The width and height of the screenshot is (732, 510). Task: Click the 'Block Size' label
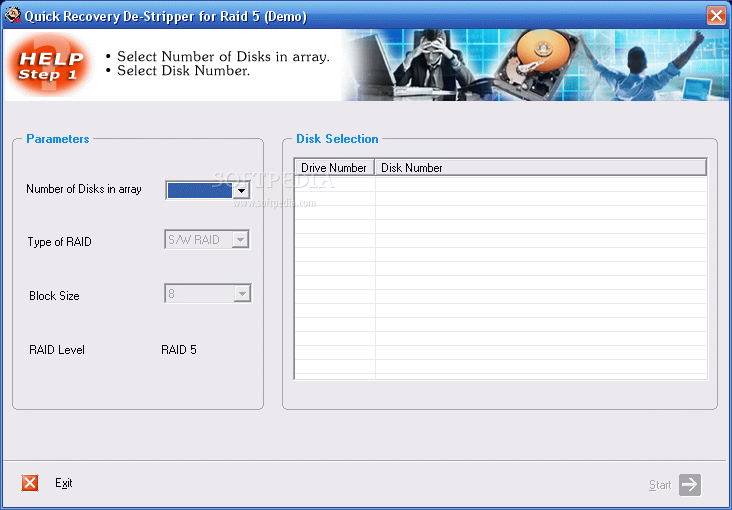pyautogui.click(x=54, y=296)
